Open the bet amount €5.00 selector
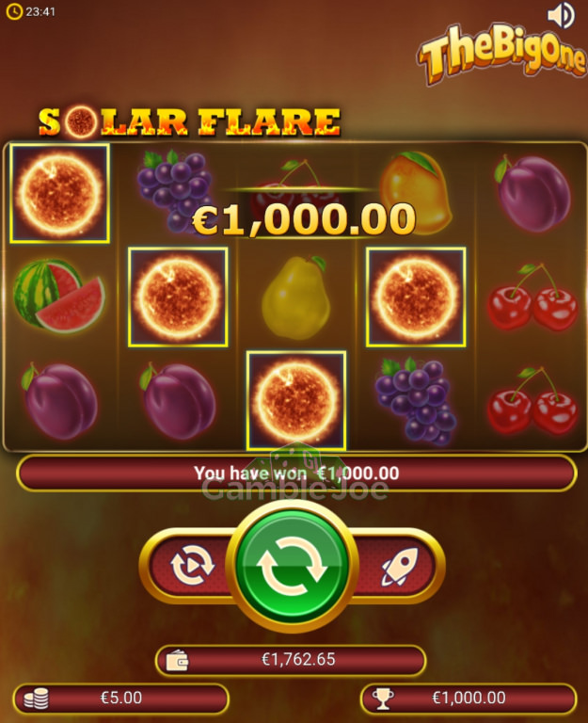This screenshot has height=723, width=588. point(120,699)
